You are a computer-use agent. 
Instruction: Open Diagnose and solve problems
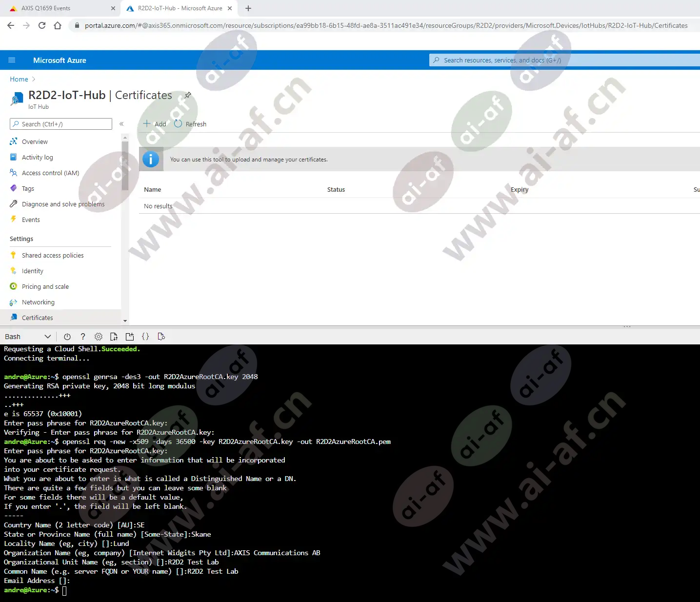point(63,204)
